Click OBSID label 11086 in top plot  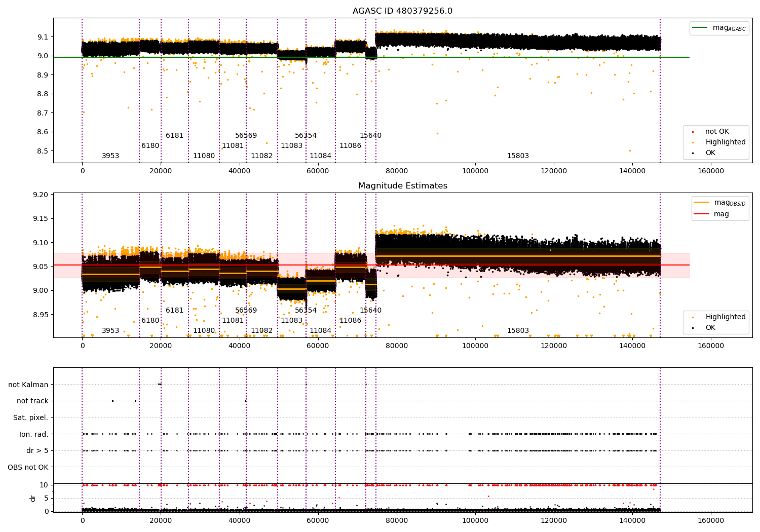point(350,146)
